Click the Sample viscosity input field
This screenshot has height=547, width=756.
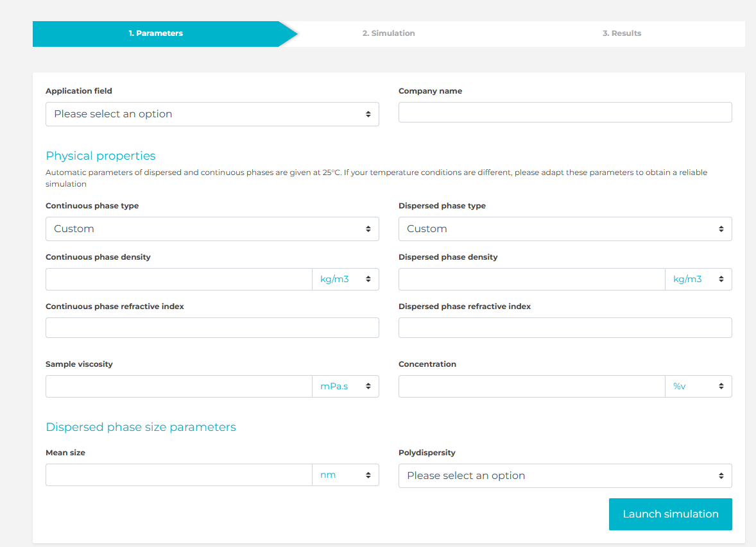click(x=178, y=387)
